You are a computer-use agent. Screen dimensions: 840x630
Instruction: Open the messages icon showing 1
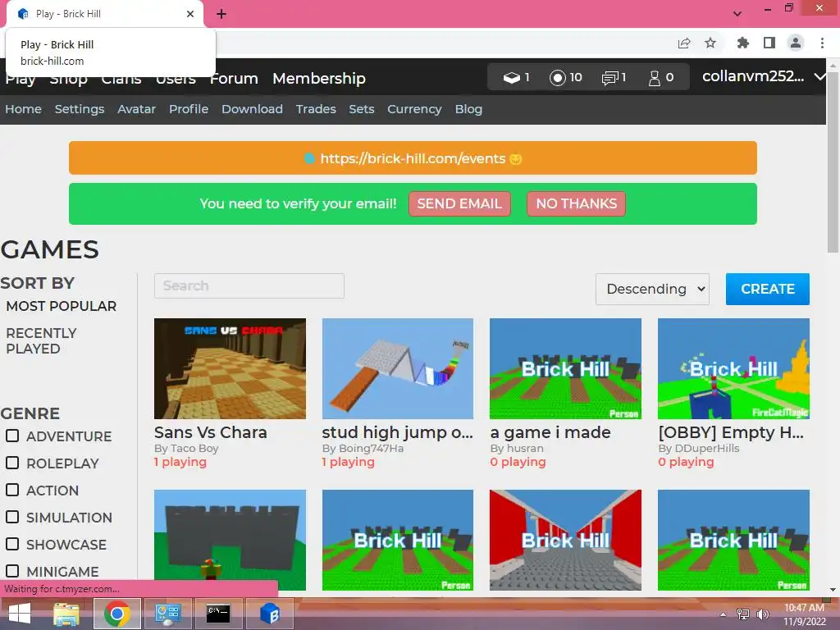coord(614,78)
